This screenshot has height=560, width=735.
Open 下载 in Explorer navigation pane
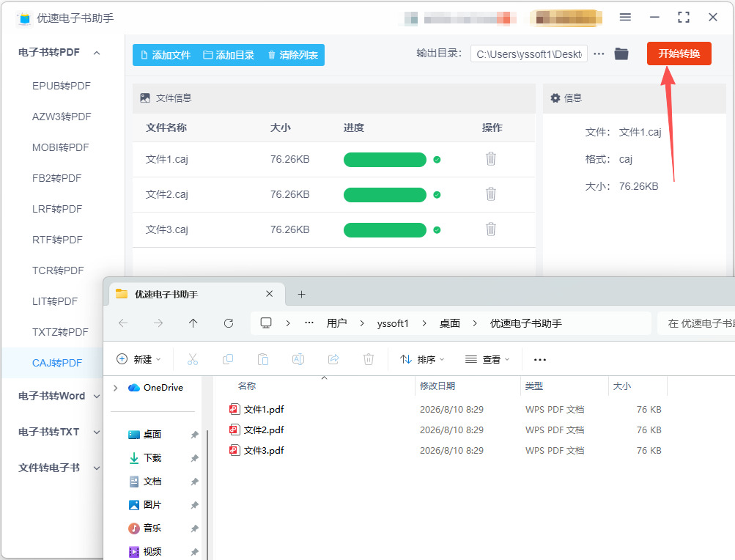click(x=152, y=458)
